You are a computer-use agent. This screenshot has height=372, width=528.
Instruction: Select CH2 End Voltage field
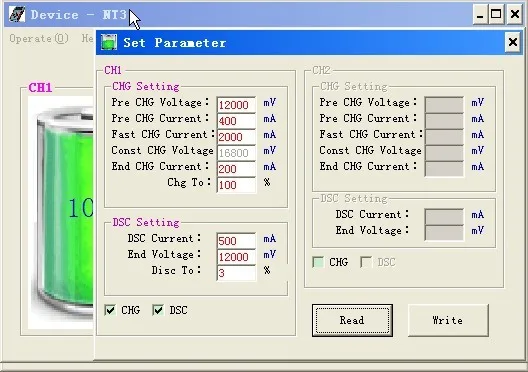point(444,233)
